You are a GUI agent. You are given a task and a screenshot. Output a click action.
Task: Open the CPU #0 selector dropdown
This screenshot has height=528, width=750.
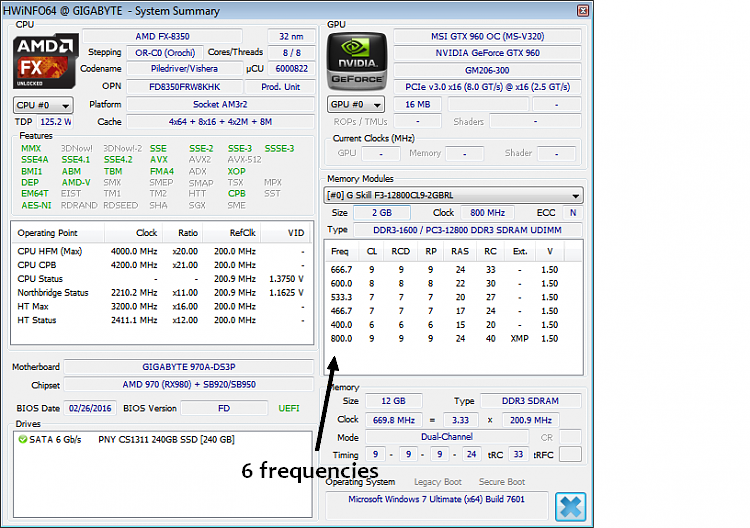tap(43, 105)
